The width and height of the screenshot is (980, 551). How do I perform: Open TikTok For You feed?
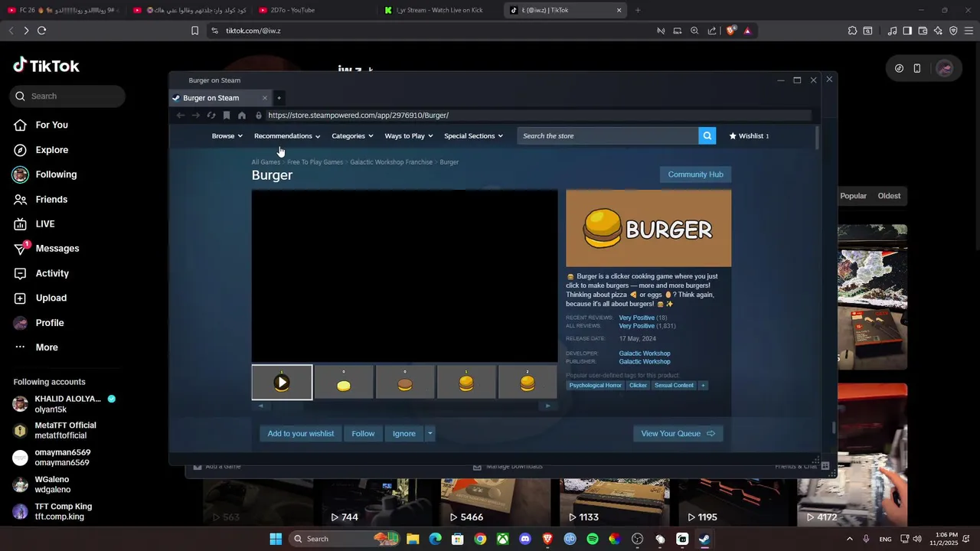point(41,125)
